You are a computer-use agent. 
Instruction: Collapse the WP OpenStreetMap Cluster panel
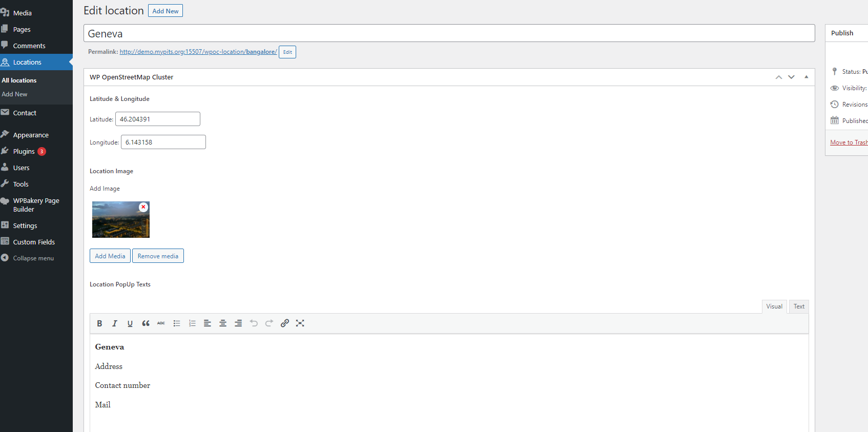(x=806, y=77)
